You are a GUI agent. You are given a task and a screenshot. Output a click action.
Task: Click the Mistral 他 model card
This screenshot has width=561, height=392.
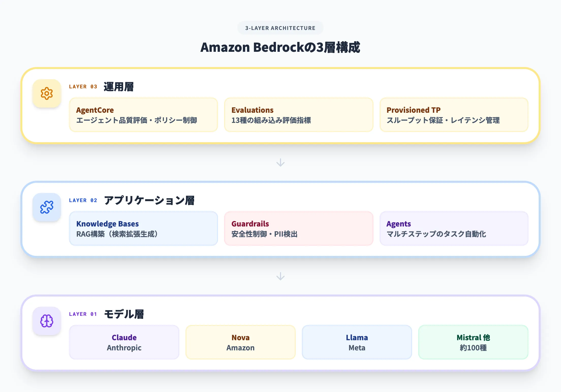tap(473, 342)
